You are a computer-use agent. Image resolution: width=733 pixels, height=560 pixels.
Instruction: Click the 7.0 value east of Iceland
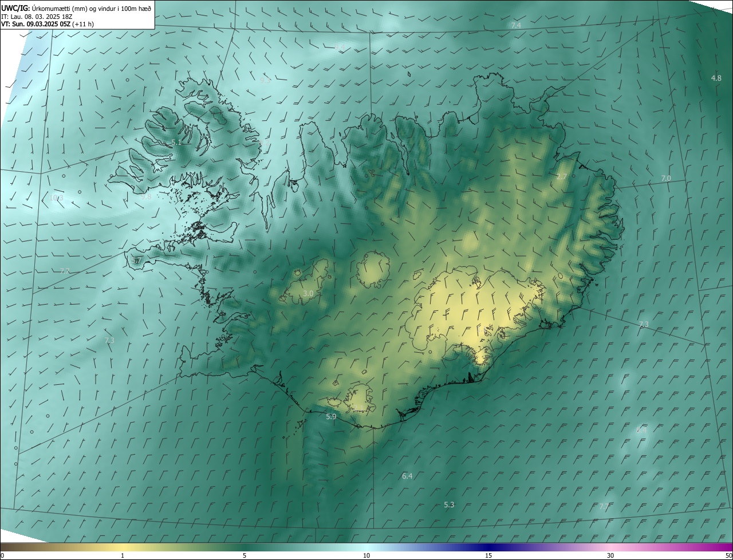(666, 179)
